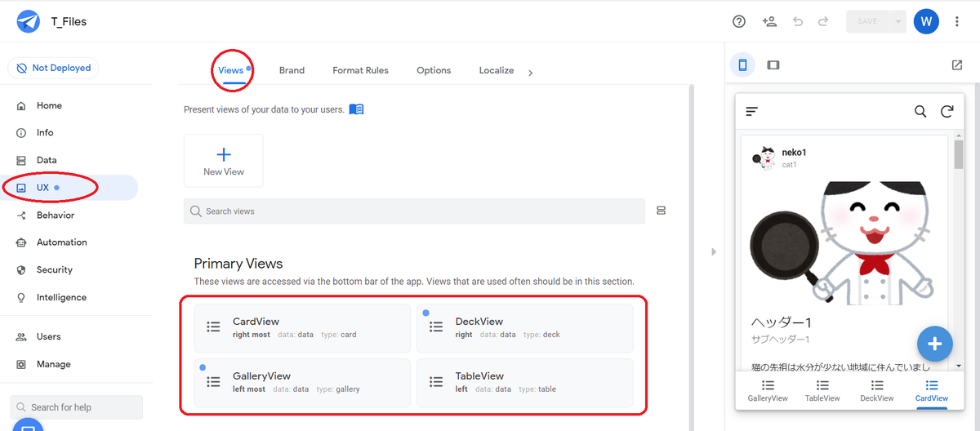The image size is (980, 431).
Task: Click the DeckView list icon in Primary Views
Action: point(436,327)
